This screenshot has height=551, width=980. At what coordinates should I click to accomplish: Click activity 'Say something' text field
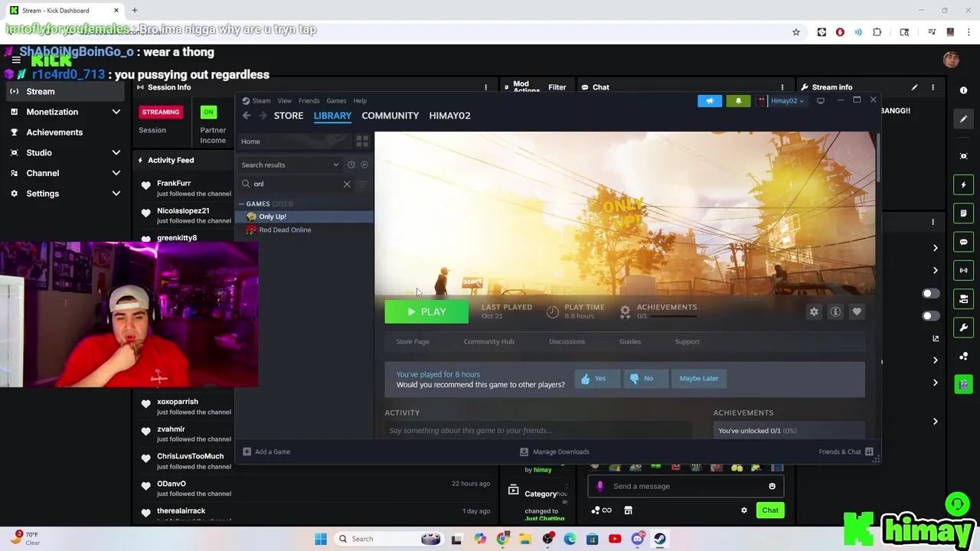537,430
